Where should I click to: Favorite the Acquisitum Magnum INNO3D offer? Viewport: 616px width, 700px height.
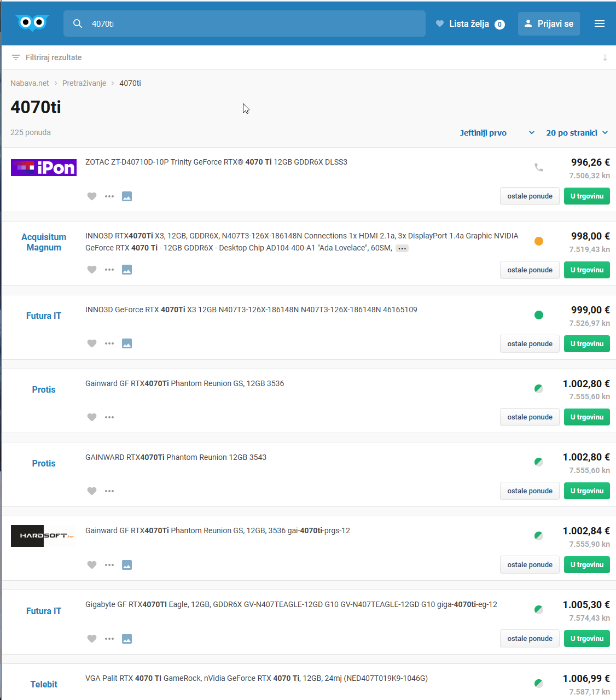[92, 270]
